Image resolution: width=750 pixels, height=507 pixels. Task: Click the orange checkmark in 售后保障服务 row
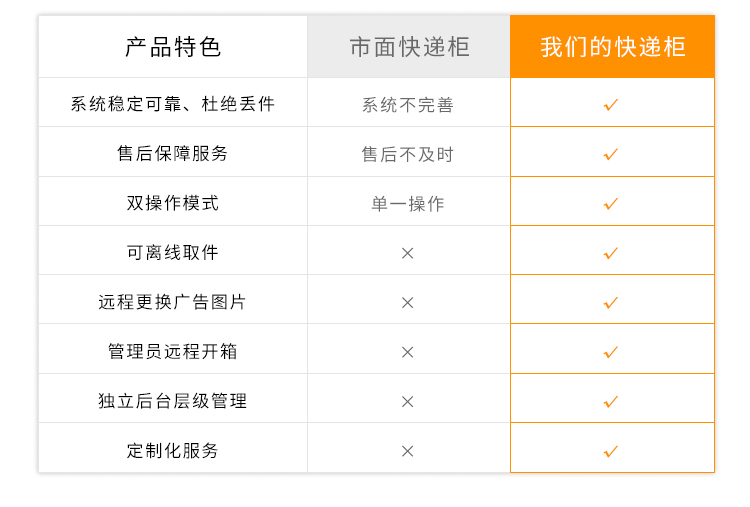[x=611, y=154]
